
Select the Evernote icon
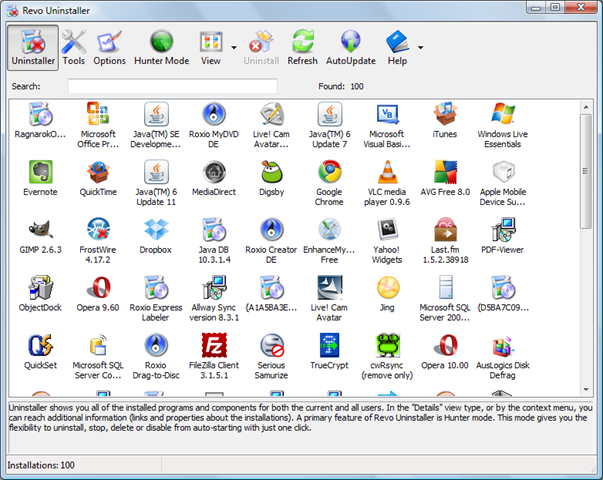40,172
